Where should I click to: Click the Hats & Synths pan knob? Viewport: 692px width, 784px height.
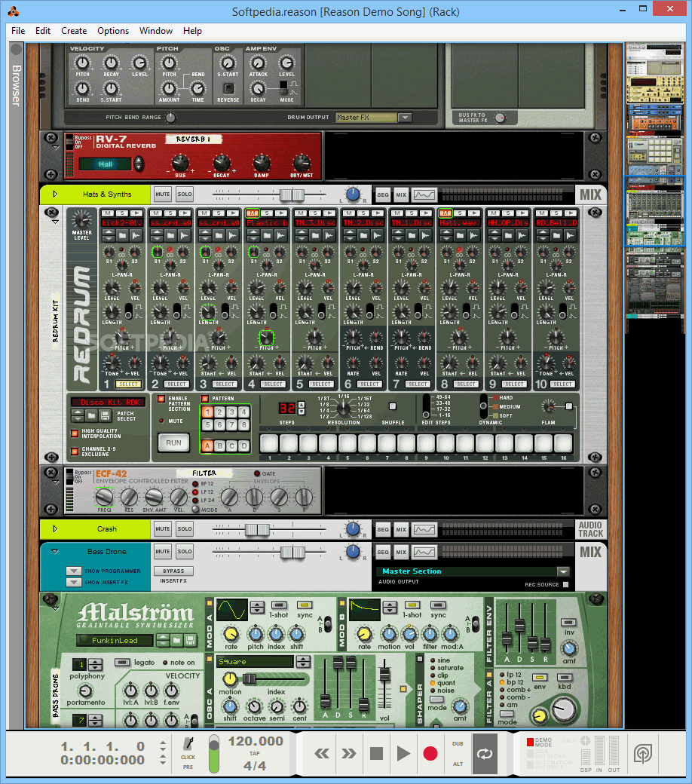click(x=353, y=194)
